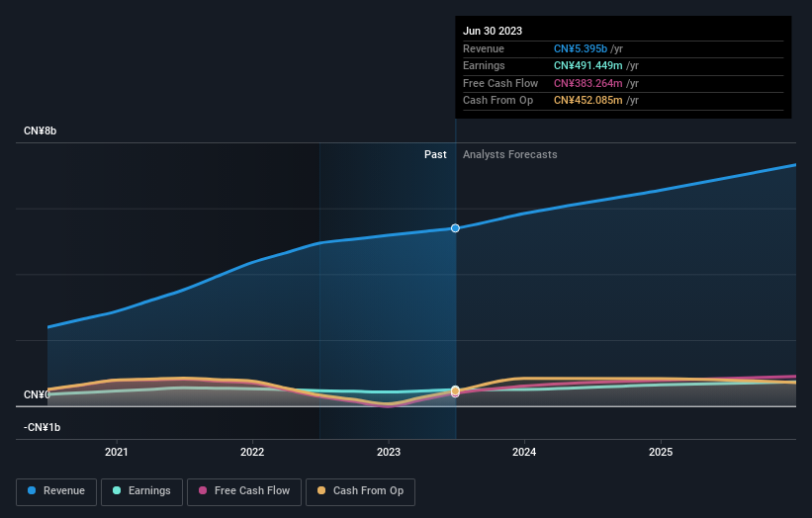Select the 2022 x-axis label
Screen dimensions: 812x518
click(x=252, y=453)
